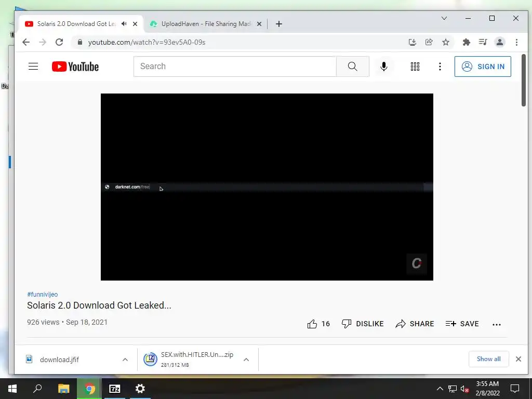Share this page using the address bar share icon
Viewport: 532px width, 399px height.
(429, 42)
